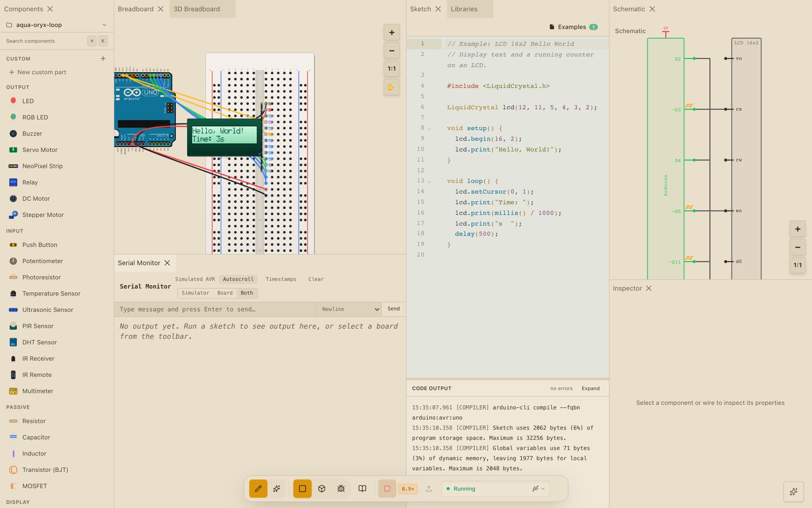The image size is (812, 508).
Task: Close the Components panel
Action: pyautogui.click(x=50, y=9)
